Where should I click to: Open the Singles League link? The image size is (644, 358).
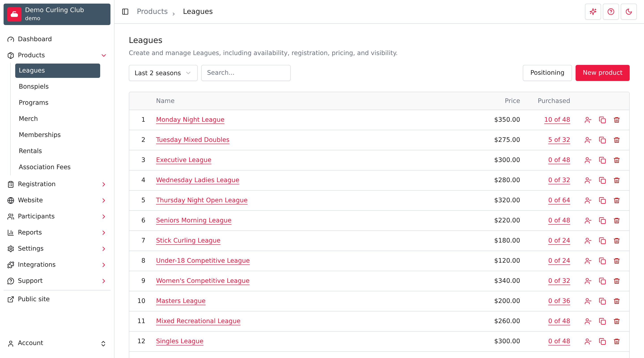coord(180,341)
